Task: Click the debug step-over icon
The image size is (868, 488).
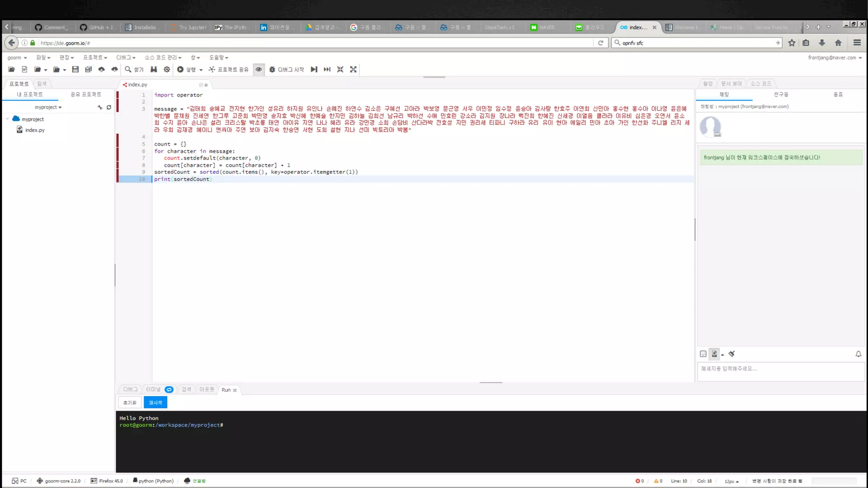Action: point(314,69)
